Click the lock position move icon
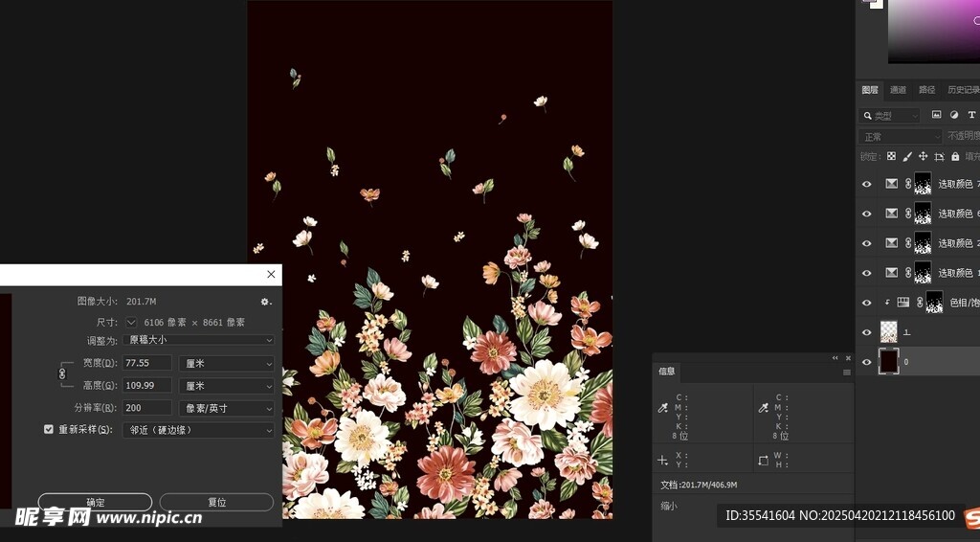Screen dimensions: 980x542 pos(924,156)
